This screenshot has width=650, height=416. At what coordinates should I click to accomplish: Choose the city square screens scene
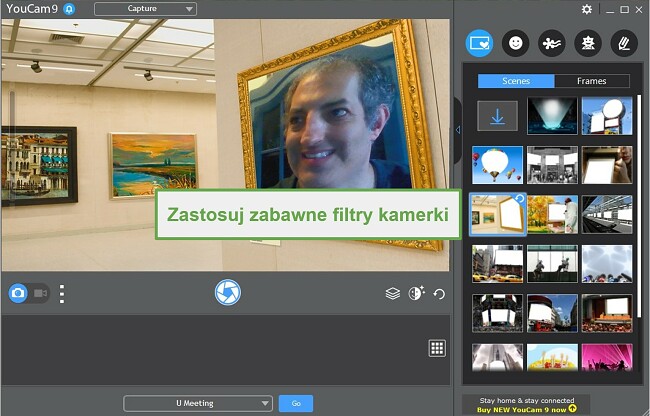point(497,313)
